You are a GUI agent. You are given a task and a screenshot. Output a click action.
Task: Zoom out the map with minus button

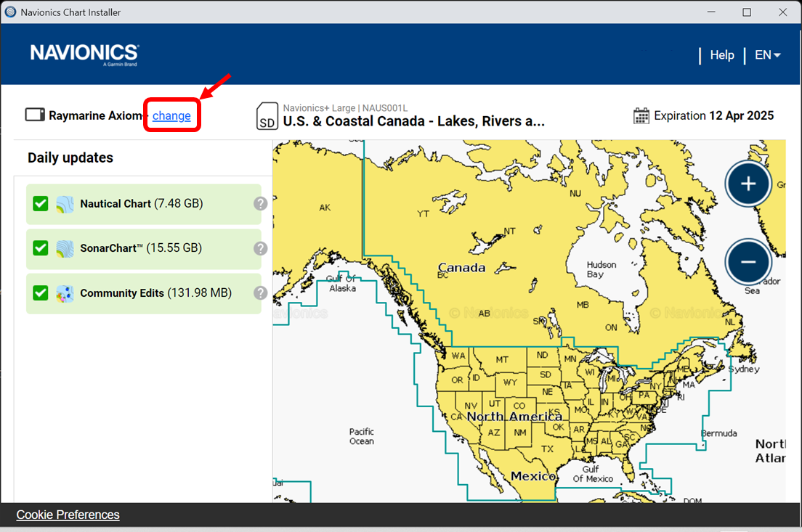[748, 262]
